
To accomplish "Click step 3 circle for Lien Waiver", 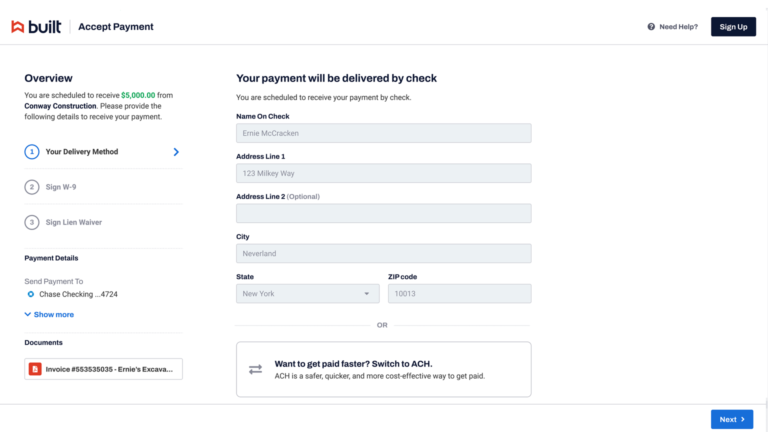I will pyautogui.click(x=32, y=222).
